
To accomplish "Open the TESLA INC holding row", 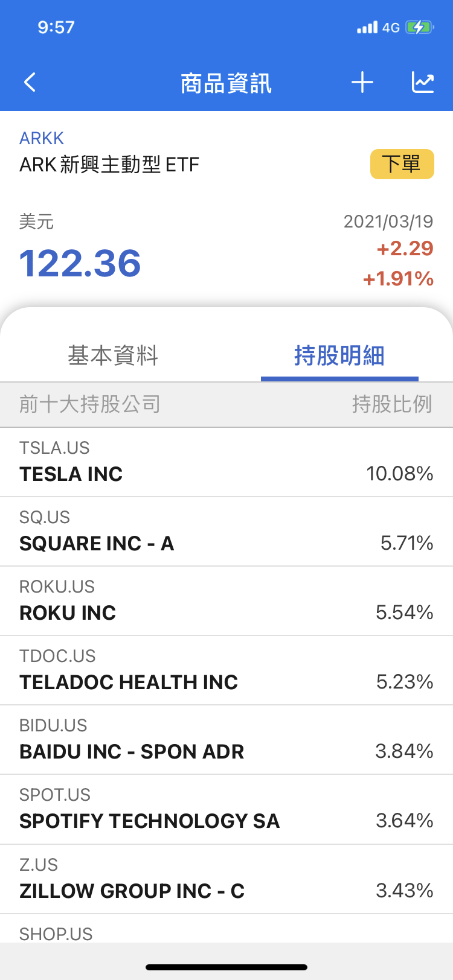I will [x=226, y=463].
